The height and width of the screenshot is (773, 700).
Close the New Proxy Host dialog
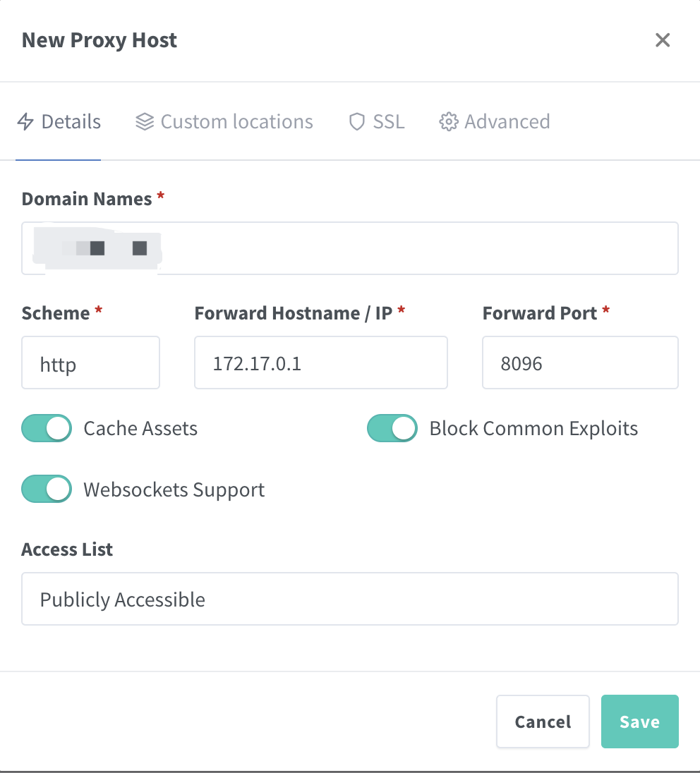[662, 40]
